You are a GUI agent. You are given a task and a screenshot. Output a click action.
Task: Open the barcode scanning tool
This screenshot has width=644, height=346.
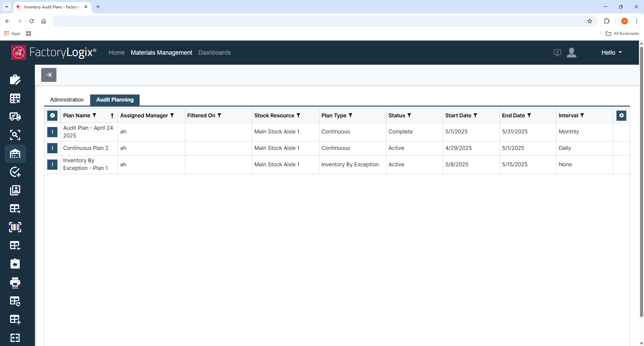pos(15,227)
